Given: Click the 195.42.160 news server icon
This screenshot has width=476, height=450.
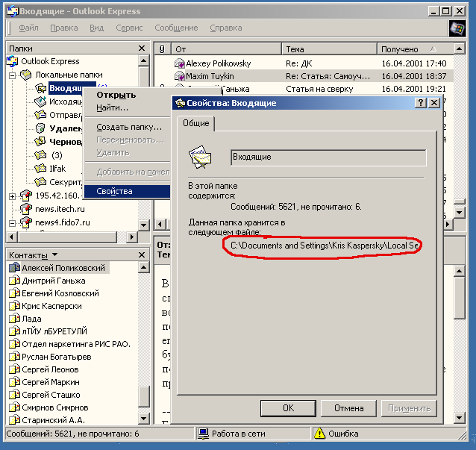Looking at the screenshot, I should coord(26,196).
